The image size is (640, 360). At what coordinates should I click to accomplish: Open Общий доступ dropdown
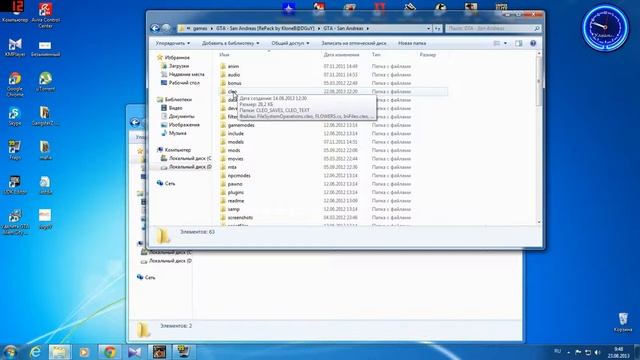[290, 43]
